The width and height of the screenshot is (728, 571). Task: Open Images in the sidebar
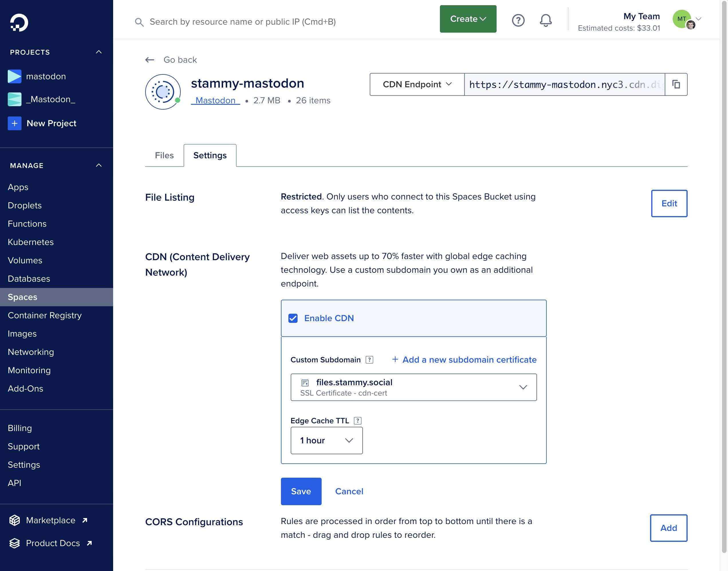[22, 334]
